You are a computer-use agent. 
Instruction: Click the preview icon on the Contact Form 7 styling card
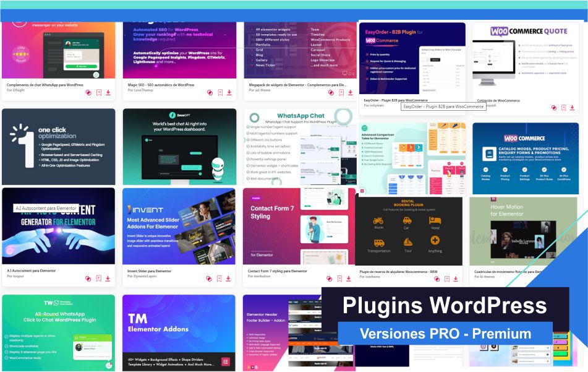click(x=329, y=279)
